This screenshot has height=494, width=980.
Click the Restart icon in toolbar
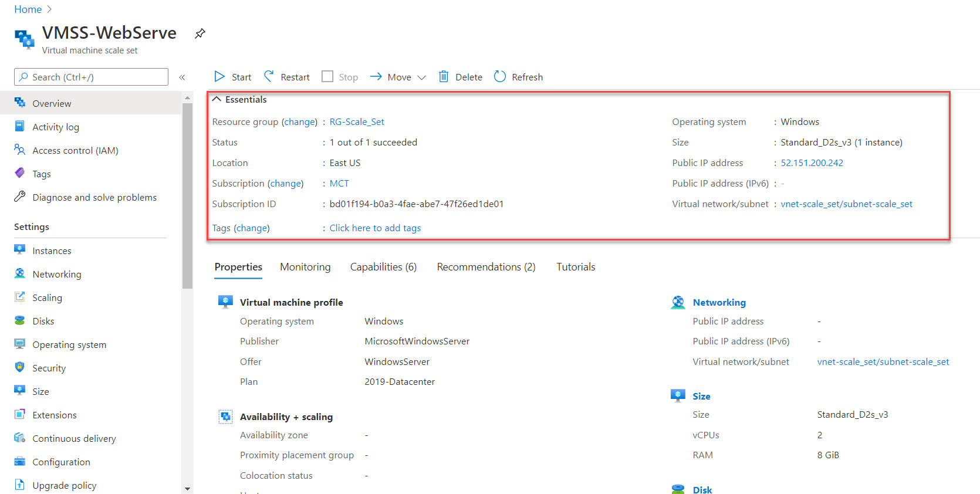(x=269, y=76)
